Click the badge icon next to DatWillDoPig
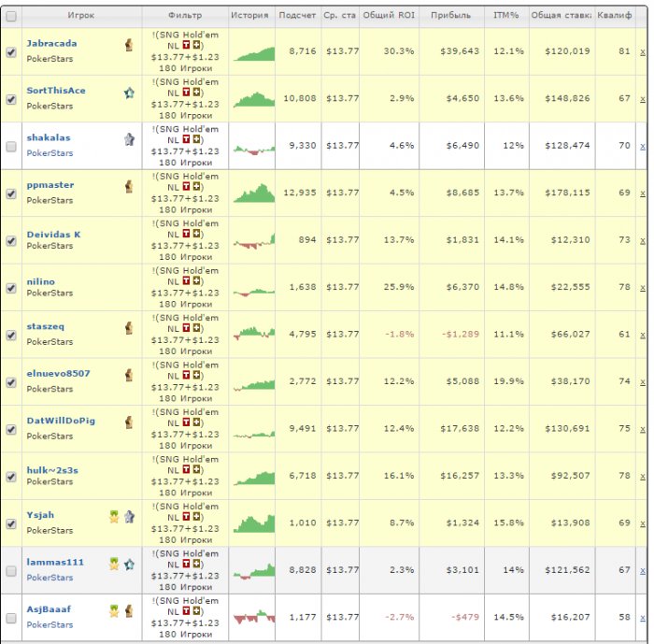 coord(129,422)
